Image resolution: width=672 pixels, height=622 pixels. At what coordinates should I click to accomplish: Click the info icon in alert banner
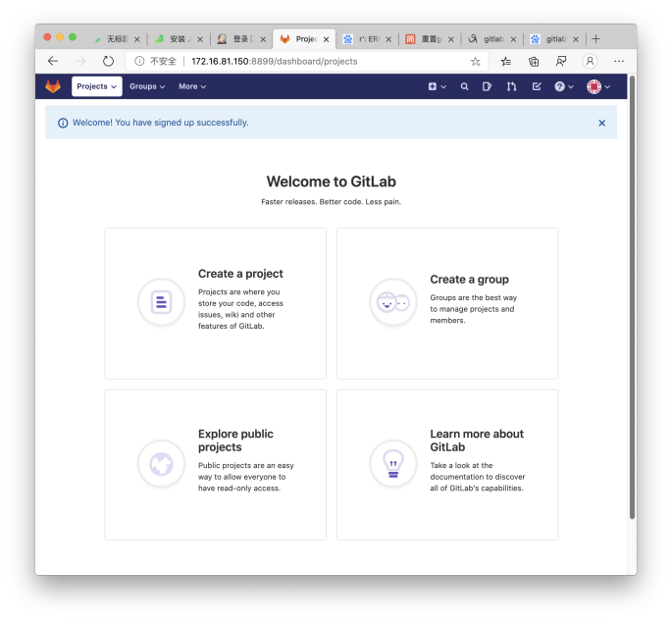pos(63,123)
